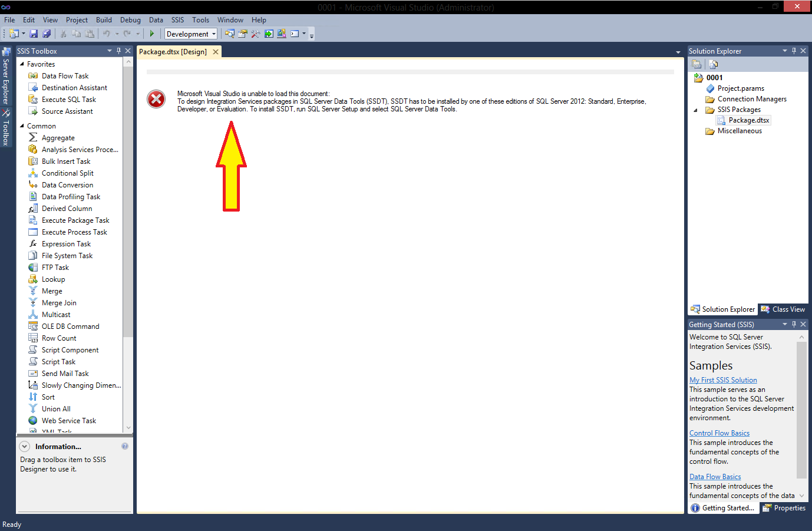Open the Object Browser toolbar icon
The image size is (812, 531).
[282, 34]
